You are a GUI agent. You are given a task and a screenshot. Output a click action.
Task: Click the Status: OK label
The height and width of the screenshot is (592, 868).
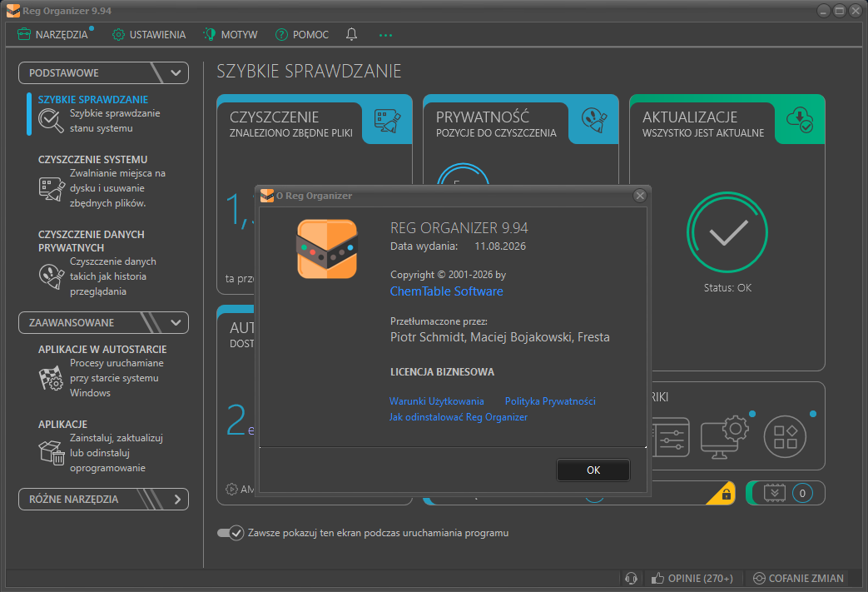coord(727,288)
